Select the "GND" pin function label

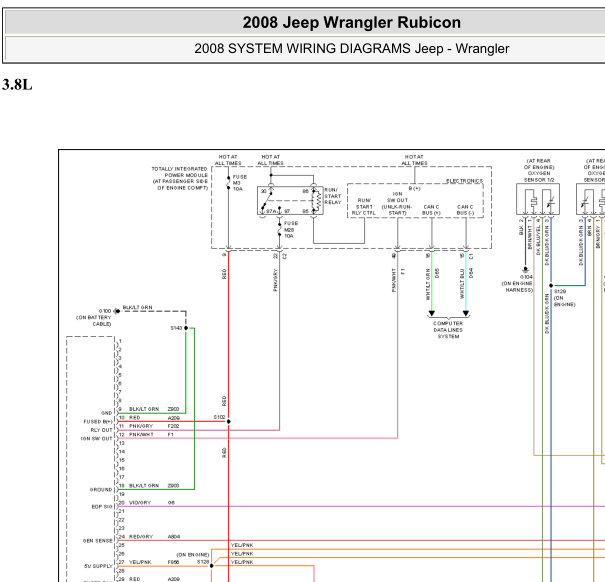(x=106, y=413)
